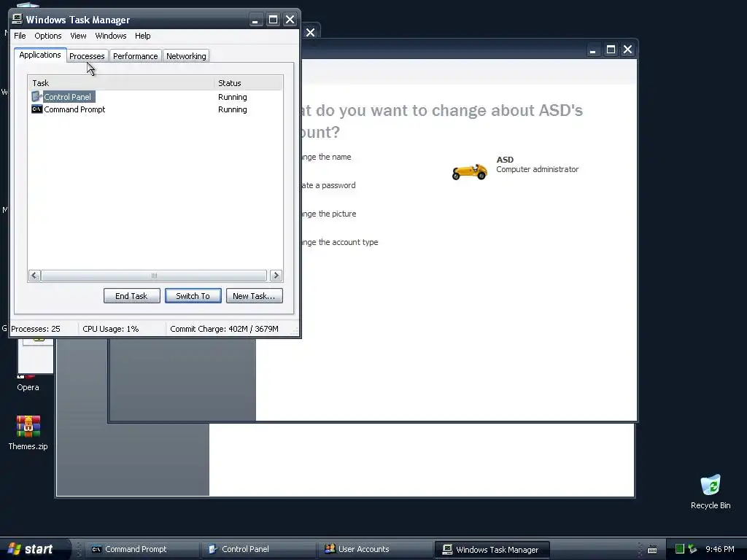
Task: Sort the list by the Task column header
Action: tap(121, 83)
